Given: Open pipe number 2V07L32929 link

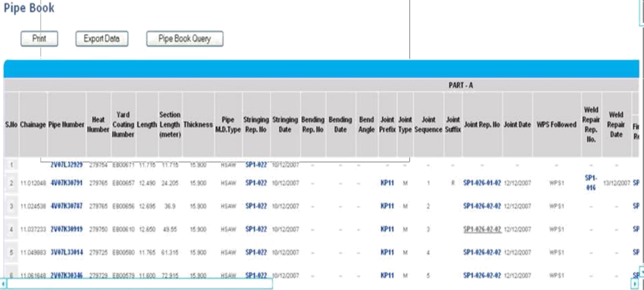Looking at the screenshot, I should pyautogui.click(x=66, y=165).
